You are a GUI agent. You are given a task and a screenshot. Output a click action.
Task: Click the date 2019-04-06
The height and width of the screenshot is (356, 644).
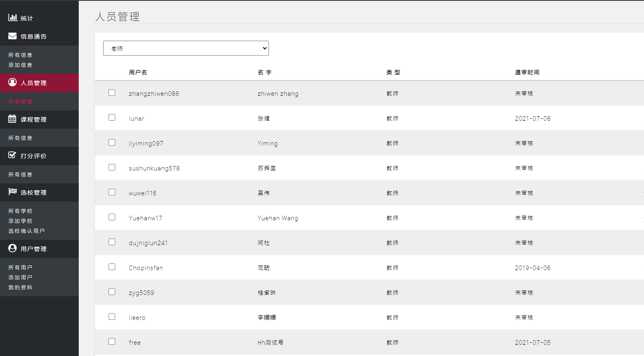[x=533, y=268]
